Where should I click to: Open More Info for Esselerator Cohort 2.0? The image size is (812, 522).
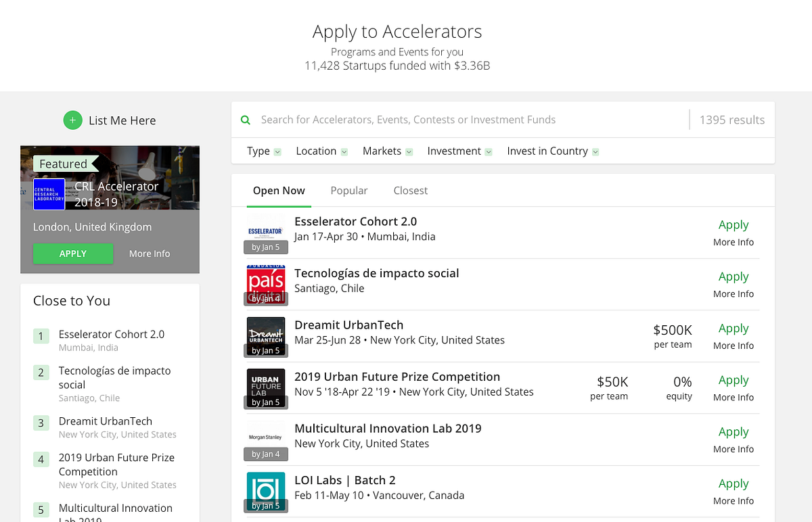click(734, 242)
